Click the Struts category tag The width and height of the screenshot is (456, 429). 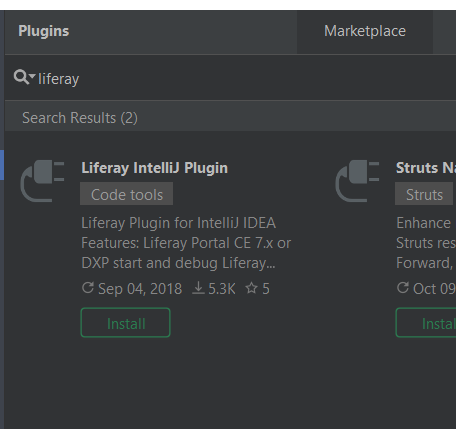[424, 194]
